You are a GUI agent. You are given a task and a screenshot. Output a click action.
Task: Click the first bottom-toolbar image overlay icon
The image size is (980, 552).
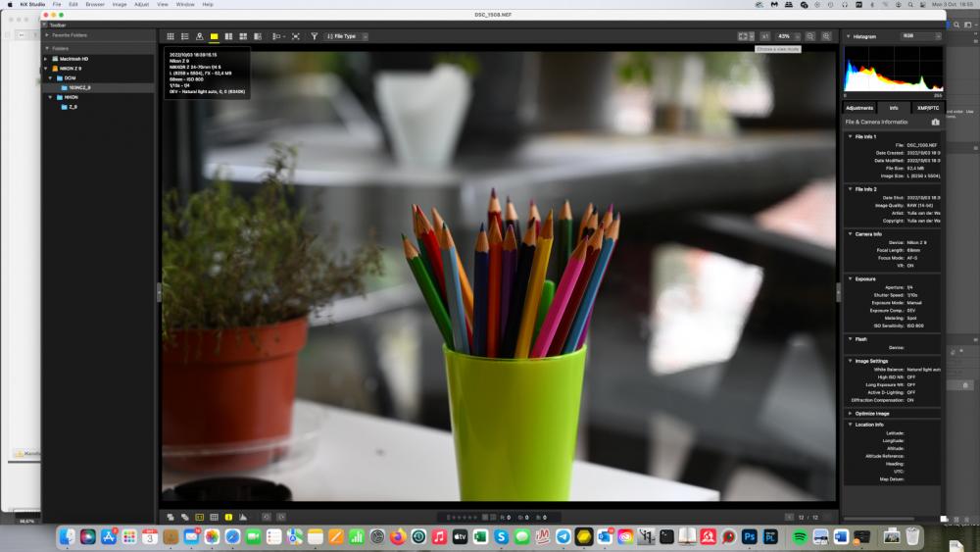pos(170,517)
